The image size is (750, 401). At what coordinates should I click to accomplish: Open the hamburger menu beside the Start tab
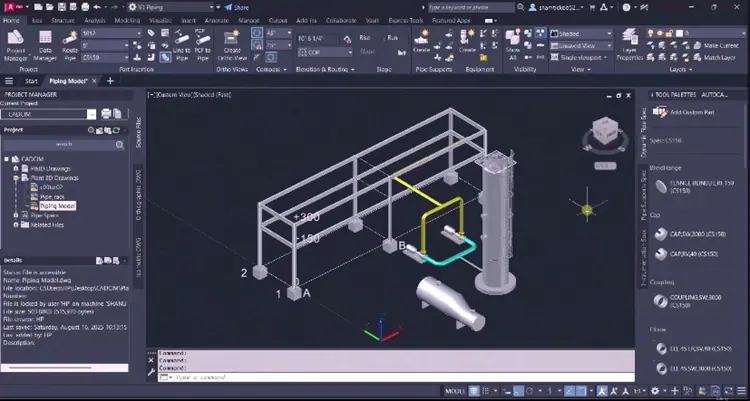click(9, 81)
